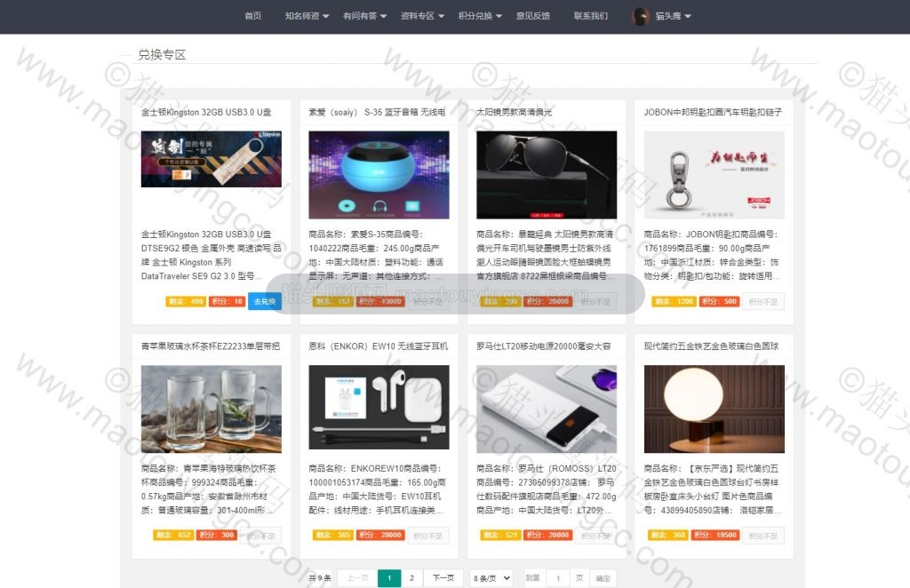The width and height of the screenshot is (910, 588).
Task: Click the 下一页 next page button
Action: pos(443,578)
